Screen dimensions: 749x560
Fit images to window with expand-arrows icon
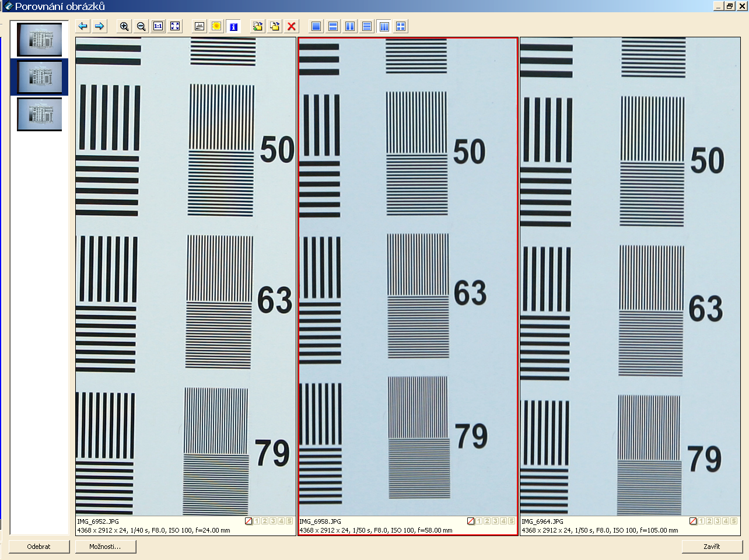[175, 26]
